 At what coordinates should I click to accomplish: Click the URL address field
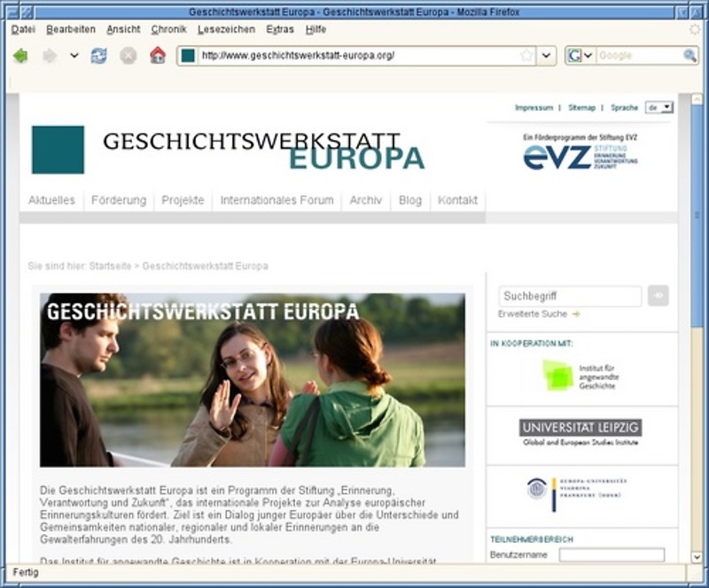357,56
